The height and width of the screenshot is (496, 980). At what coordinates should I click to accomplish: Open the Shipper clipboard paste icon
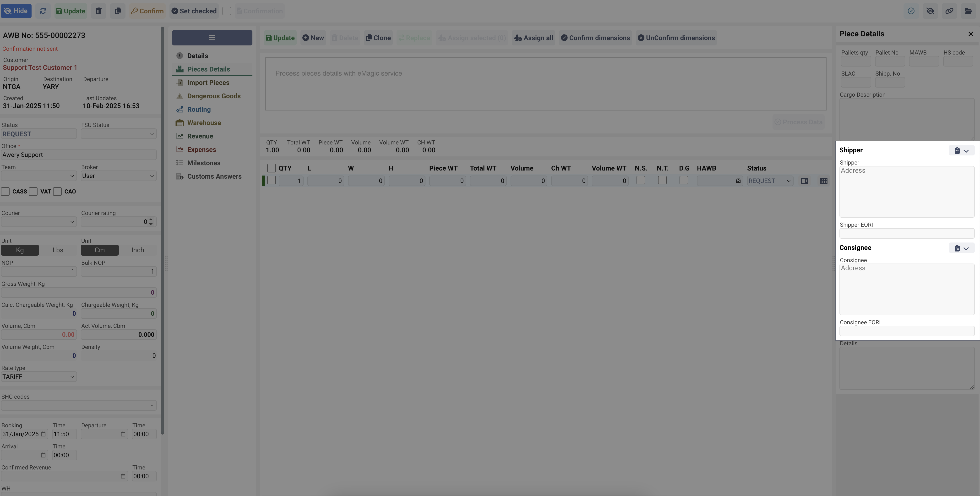click(957, 151)
